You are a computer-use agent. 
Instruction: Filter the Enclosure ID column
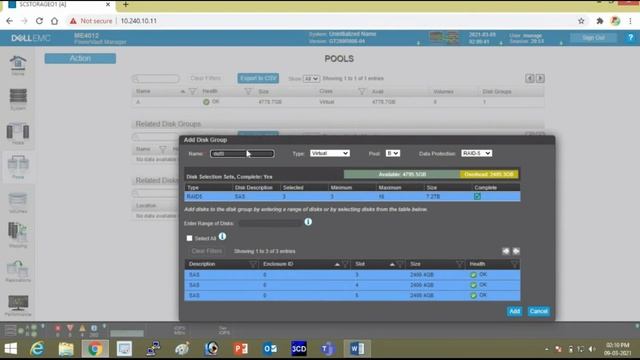point(345,264)
